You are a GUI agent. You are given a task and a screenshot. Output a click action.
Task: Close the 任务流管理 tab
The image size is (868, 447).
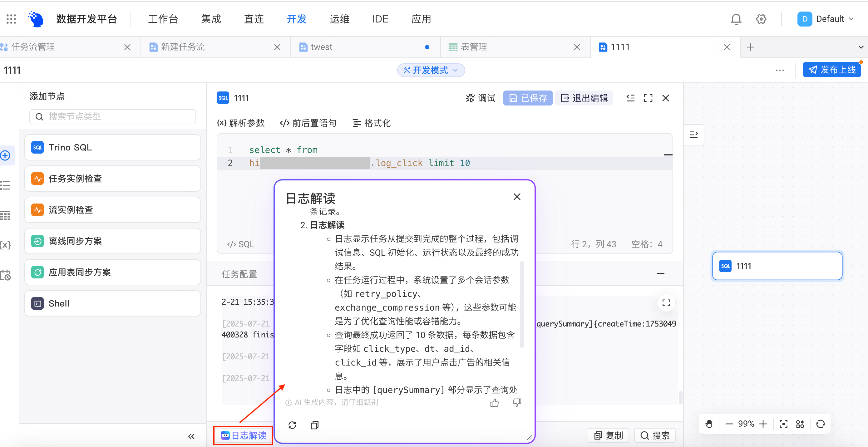coord(127,47)
